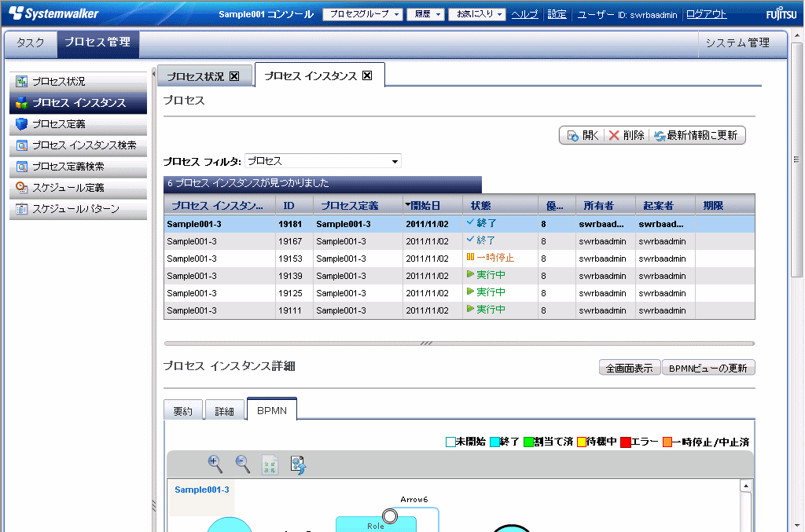The width and height of the screenshot is (805, 532).
Task: Click the zoom in magnifier in BPMN toolbar
Action: (x=213, y=463)
